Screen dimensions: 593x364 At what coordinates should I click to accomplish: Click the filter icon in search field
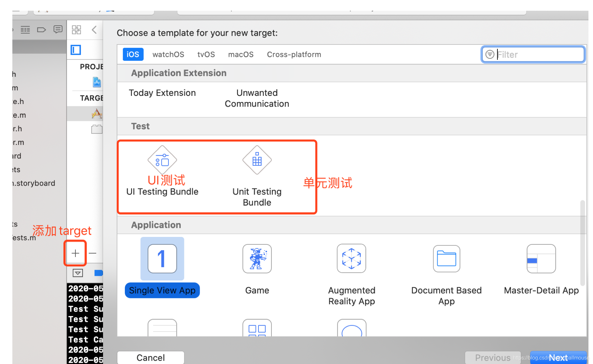[x=490, y=54]
